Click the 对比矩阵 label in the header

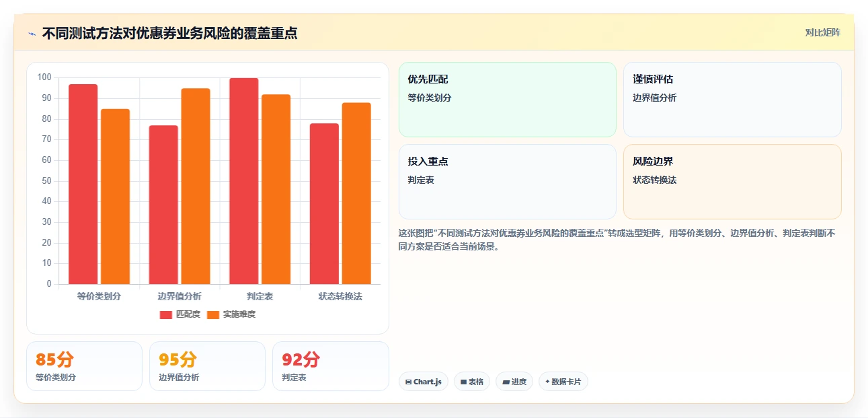(822, 32)
